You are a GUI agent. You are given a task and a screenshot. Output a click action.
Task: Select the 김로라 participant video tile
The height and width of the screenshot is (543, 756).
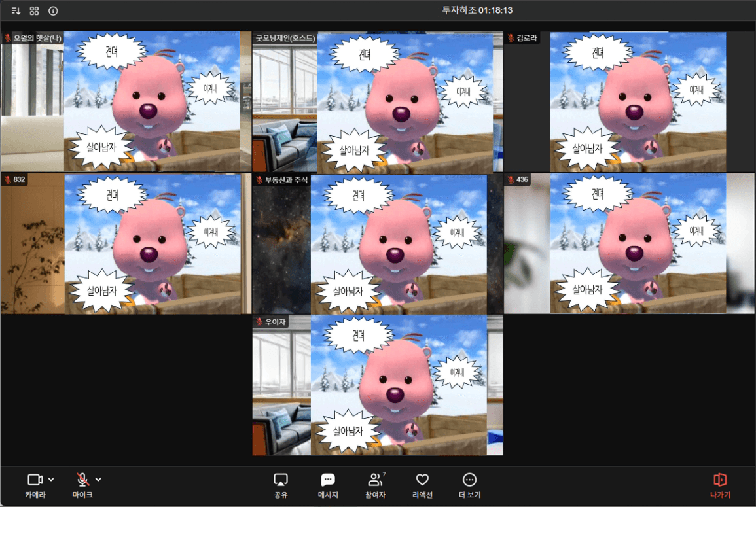(629, 102)
